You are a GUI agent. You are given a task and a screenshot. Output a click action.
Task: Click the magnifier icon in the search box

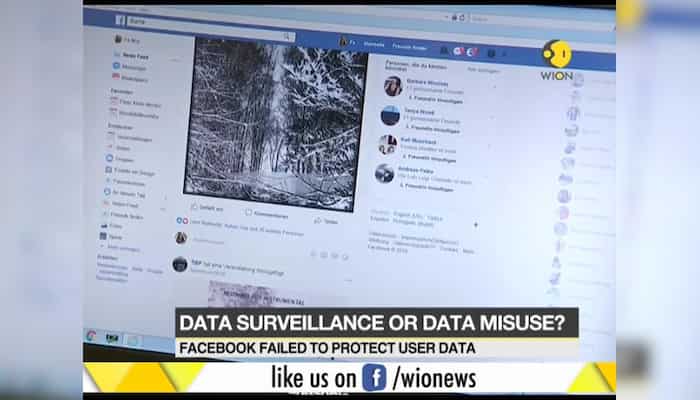pos(287,37)
